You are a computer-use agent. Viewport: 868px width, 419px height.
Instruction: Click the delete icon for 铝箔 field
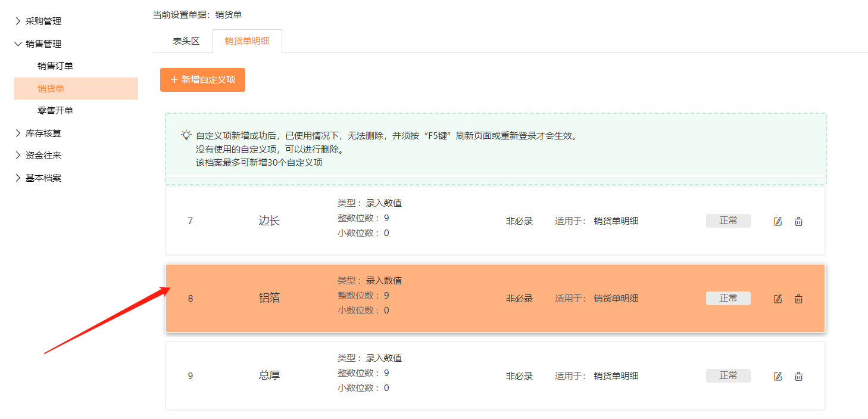[798, 298]
